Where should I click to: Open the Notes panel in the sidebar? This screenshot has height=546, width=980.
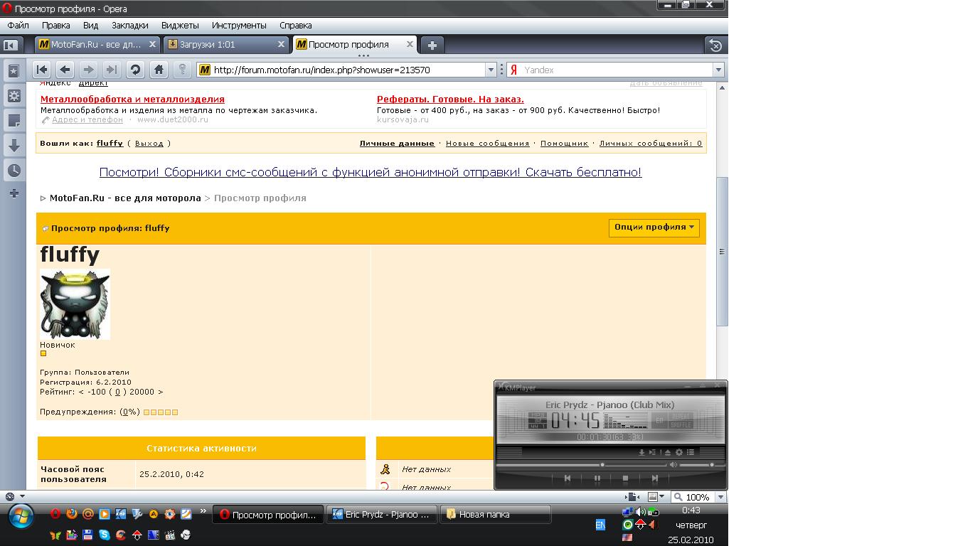[14, 120]
